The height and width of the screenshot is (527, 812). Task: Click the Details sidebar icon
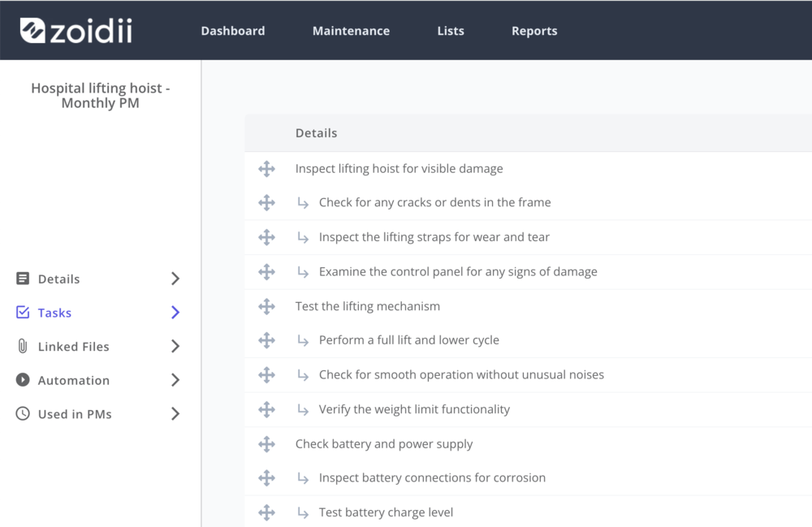(22, 279)
